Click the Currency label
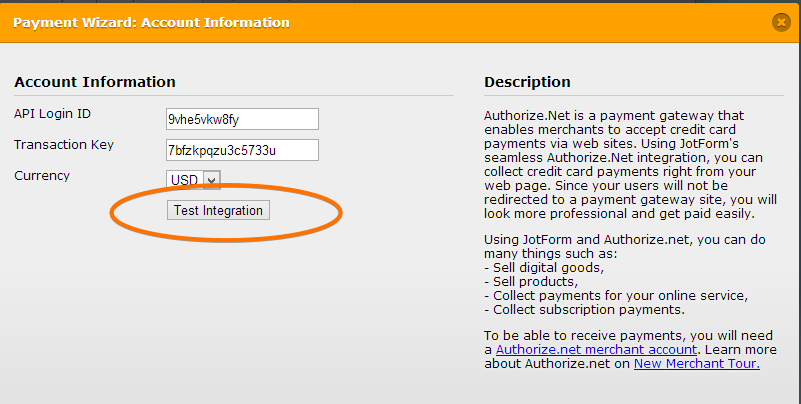The height and width of the screenshot is (404, 801). point(42,176)
